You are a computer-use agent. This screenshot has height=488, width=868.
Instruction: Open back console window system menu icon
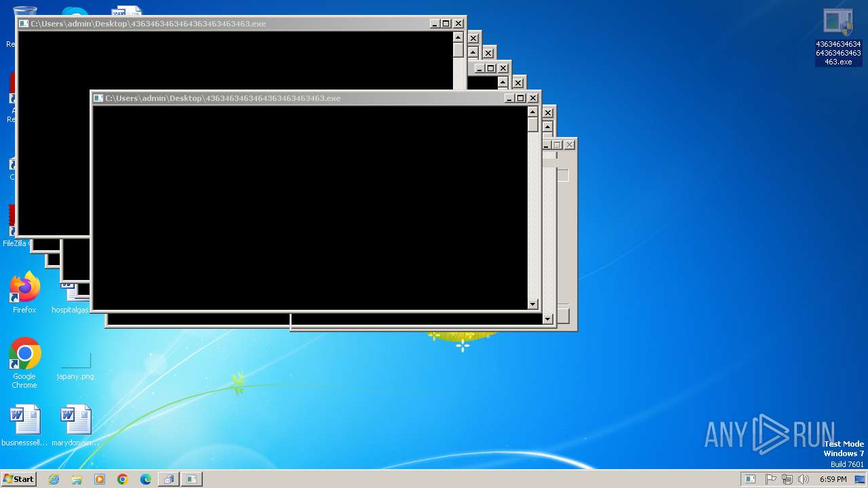[24, 24]
